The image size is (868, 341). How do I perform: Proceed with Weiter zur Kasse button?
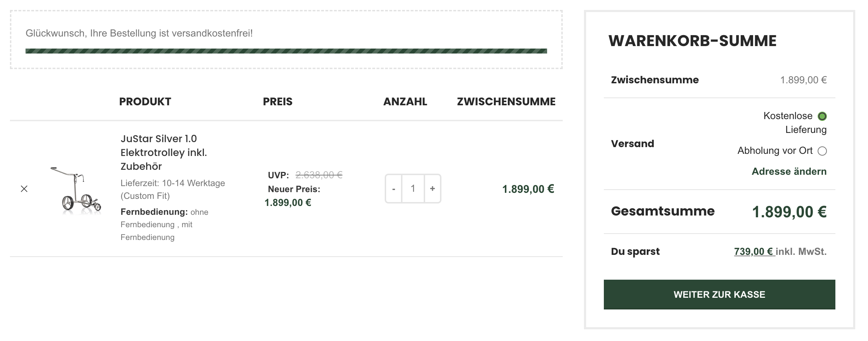click(719, 295)
